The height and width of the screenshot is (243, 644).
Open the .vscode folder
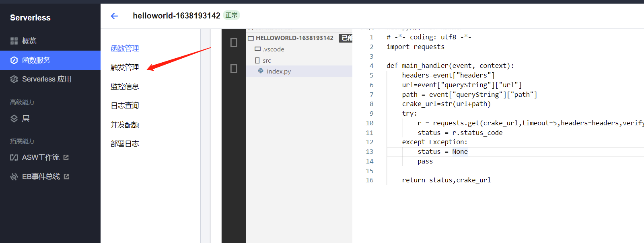coord(274,49)
